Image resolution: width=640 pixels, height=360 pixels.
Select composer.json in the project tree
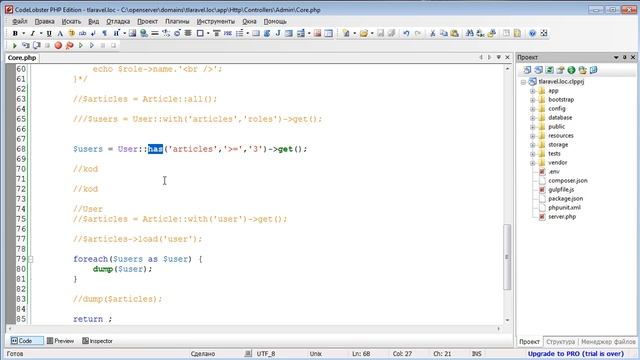(x=567, y=181)
